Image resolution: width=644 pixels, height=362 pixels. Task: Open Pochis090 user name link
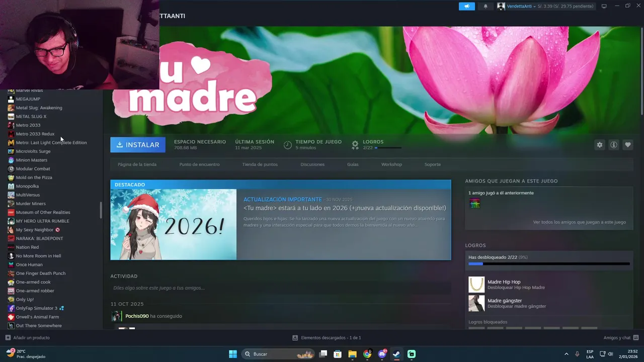point(137,316)
